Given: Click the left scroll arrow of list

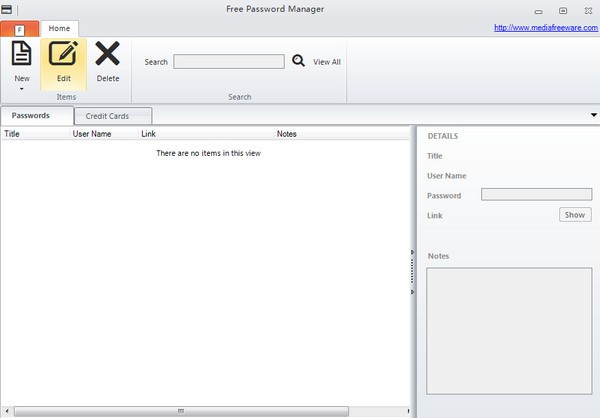Looking at the screenshot, I should pos(7,411).
